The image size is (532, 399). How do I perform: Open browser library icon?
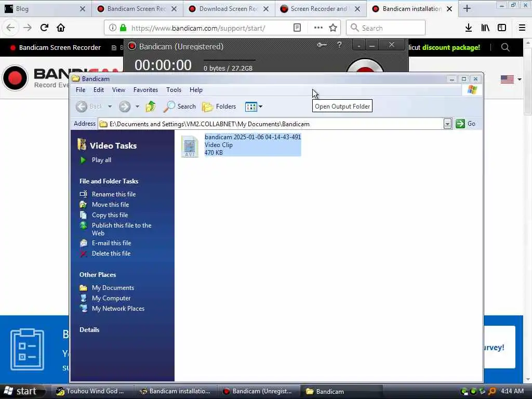click(x=485, y=28)
